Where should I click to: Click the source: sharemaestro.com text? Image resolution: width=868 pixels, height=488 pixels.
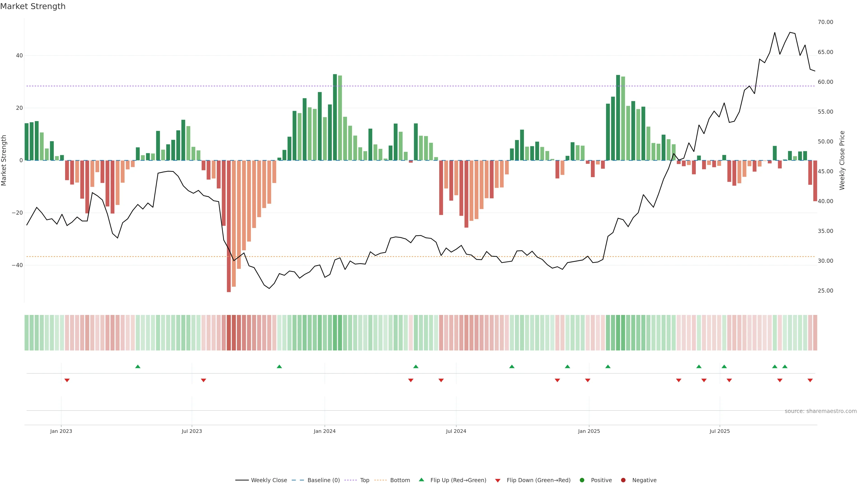821,411
